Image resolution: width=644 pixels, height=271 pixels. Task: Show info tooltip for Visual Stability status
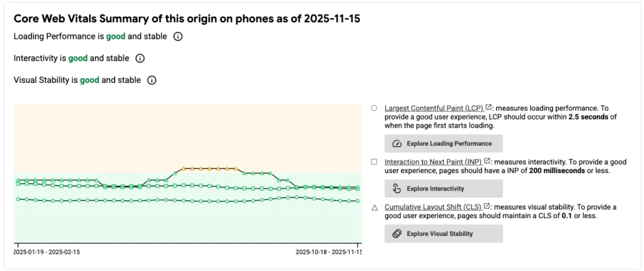coord(152,80)
